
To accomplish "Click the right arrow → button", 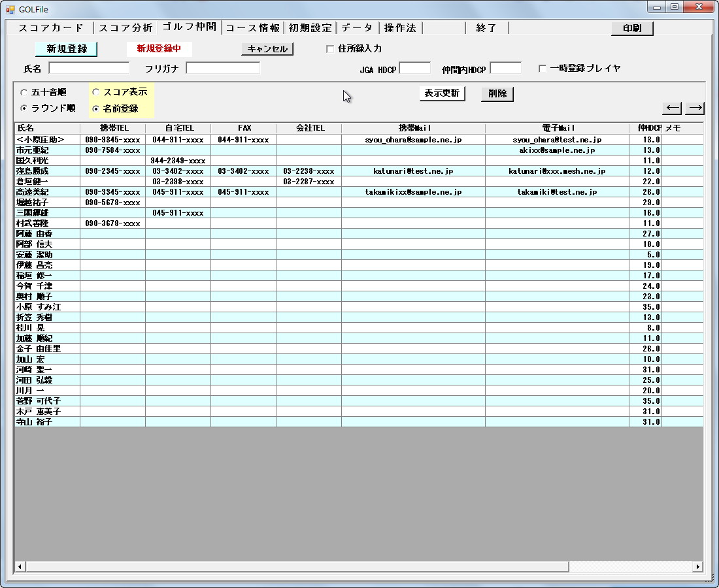I will click(x=695, y=108).
